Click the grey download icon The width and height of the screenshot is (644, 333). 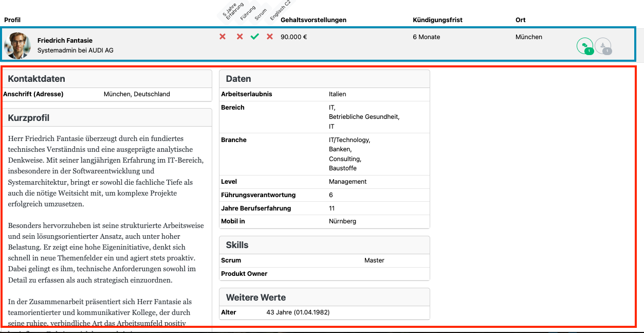tap(603, 46)
